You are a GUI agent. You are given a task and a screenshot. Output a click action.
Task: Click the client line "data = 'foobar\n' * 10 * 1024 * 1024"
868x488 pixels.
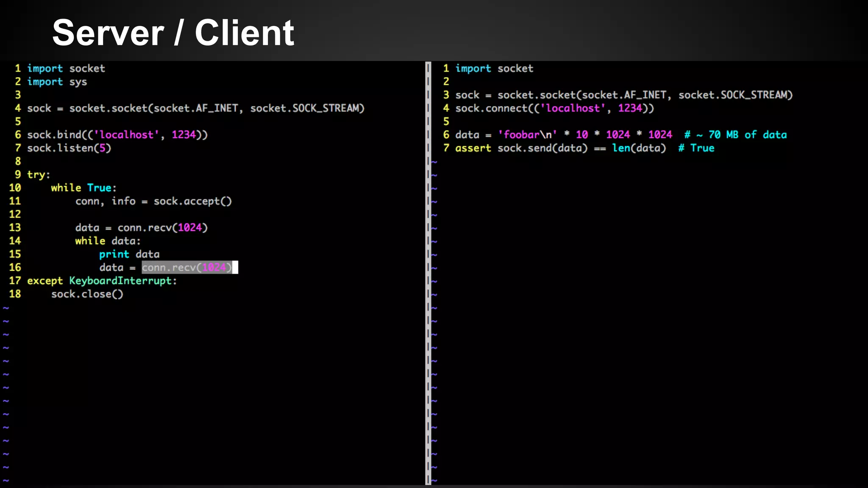[564, 135]
